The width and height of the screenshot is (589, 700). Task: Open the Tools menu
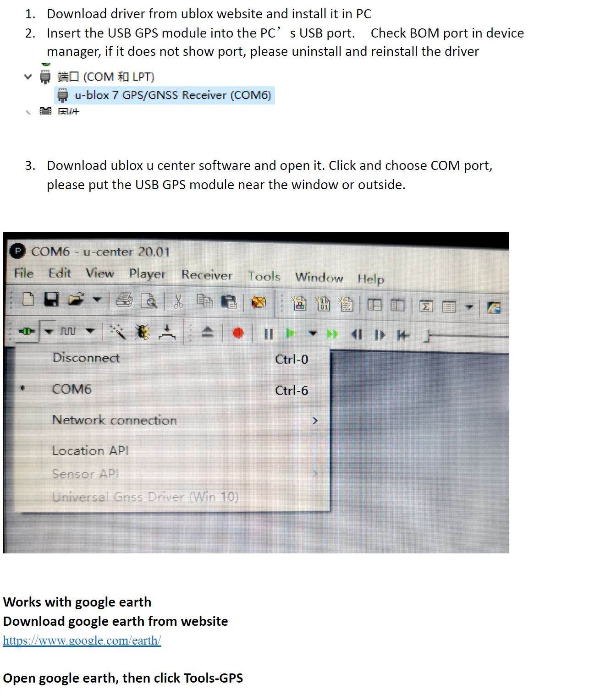coord(264,276)
